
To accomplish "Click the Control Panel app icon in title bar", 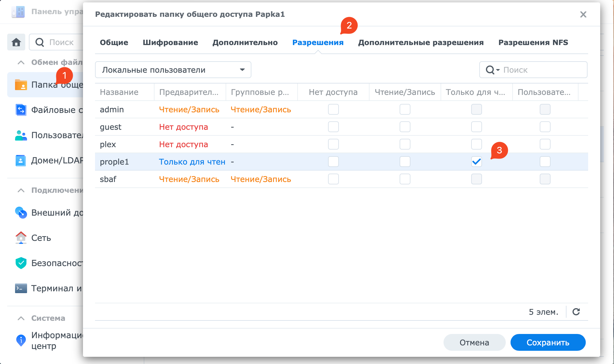I will tap(18, 12).
